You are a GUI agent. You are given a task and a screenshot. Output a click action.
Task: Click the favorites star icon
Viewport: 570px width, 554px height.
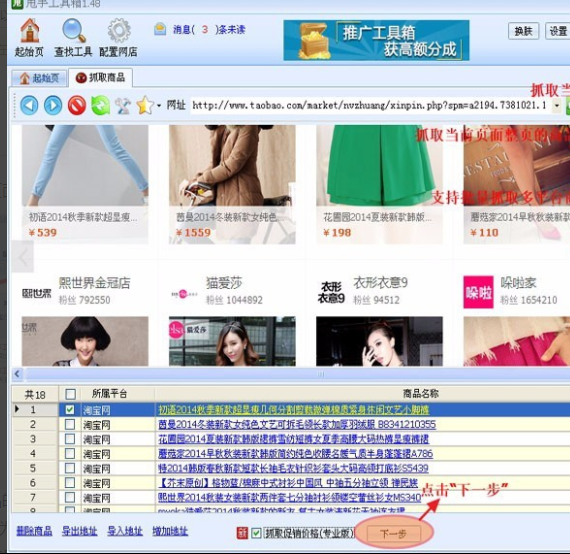point(145,105)
